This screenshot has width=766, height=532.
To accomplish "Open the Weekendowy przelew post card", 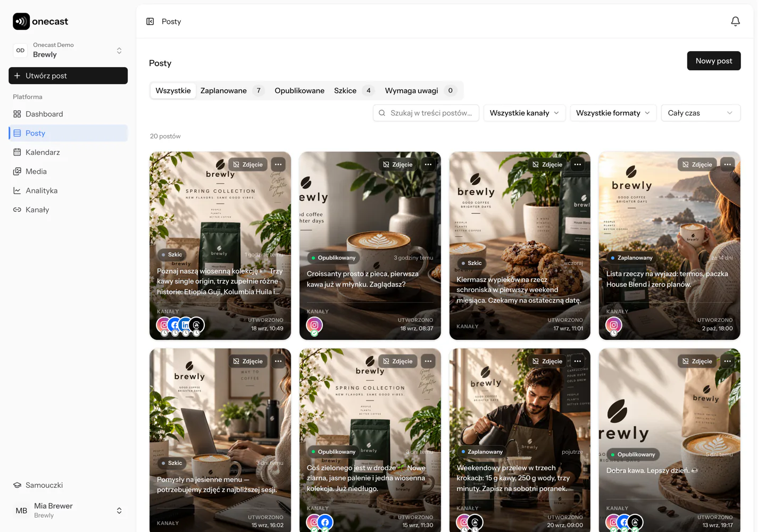I will (x=520, y=440).
